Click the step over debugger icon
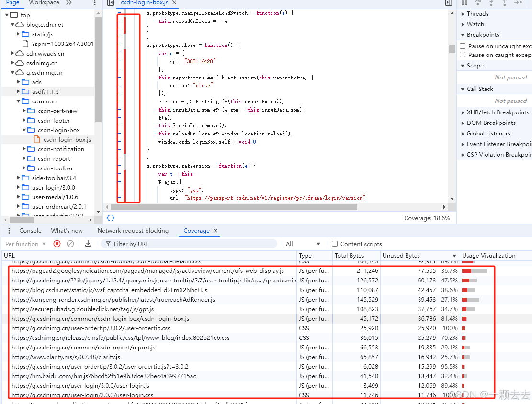 [x=478, y=3]
